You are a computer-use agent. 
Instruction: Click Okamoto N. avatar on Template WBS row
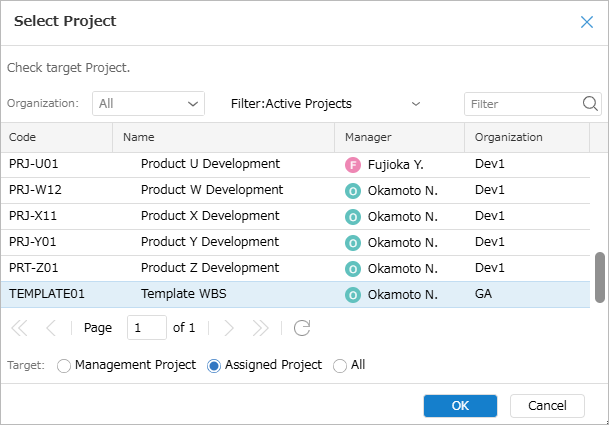click(x=353, y=295)
